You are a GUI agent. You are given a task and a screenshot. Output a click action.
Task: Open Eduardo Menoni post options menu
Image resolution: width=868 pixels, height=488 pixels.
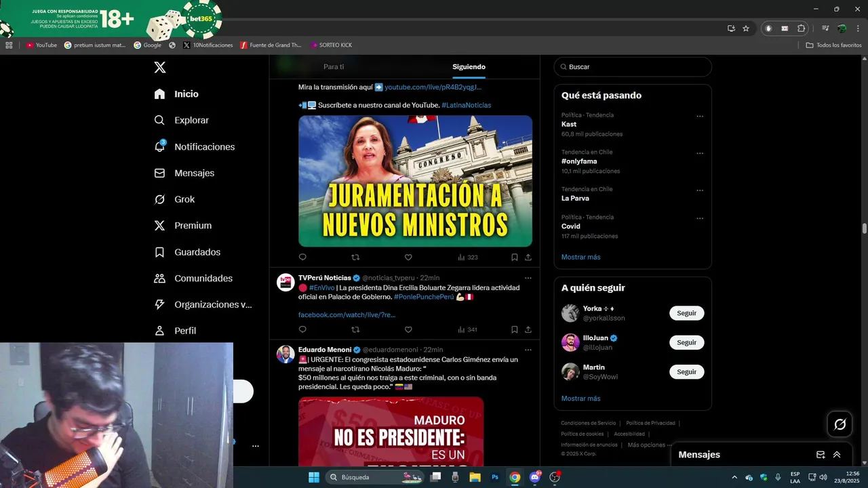528,350
